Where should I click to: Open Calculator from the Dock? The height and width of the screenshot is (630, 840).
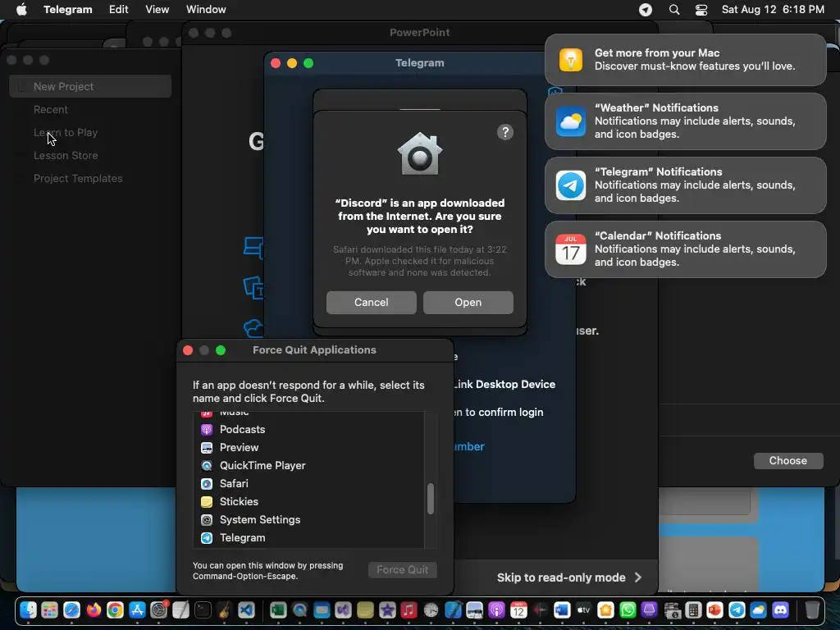click(x=693, y=609)
